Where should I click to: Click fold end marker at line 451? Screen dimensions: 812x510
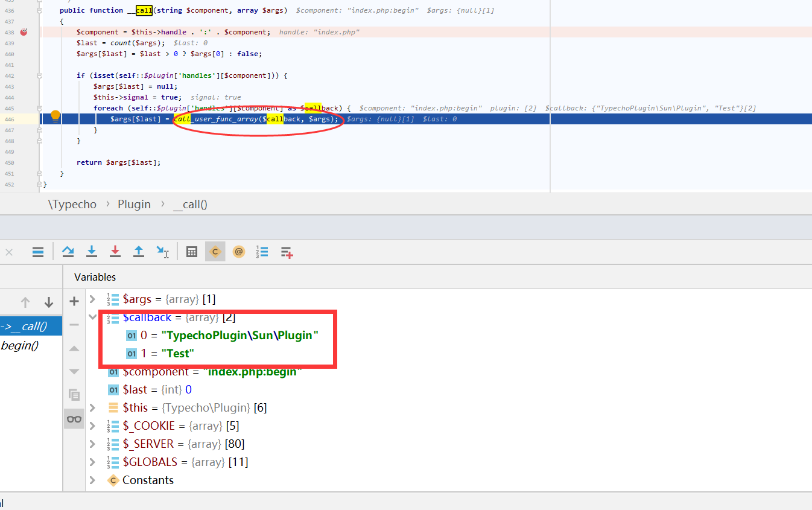coord(39,174)
